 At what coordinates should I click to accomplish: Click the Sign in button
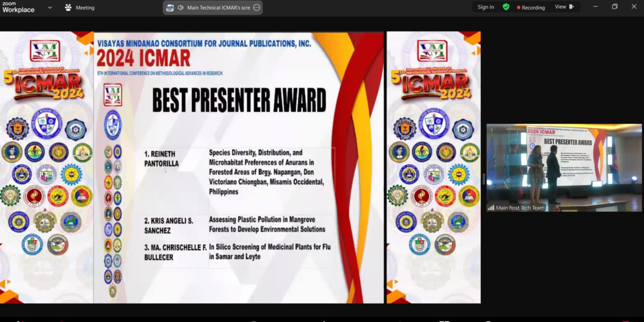point(486,7)
